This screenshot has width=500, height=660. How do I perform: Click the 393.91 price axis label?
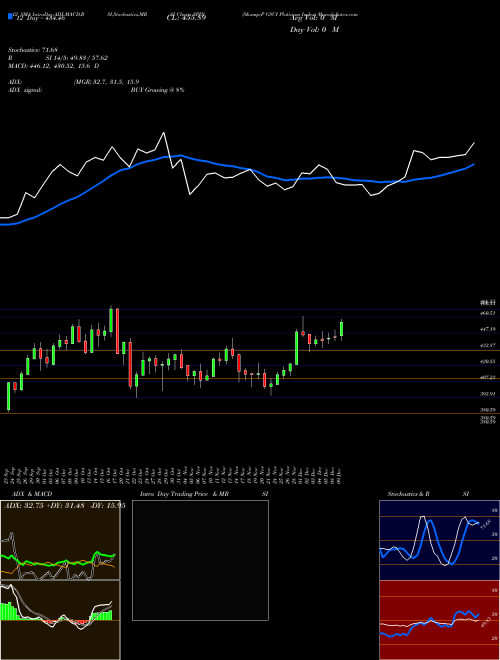[x=488, y=394]
